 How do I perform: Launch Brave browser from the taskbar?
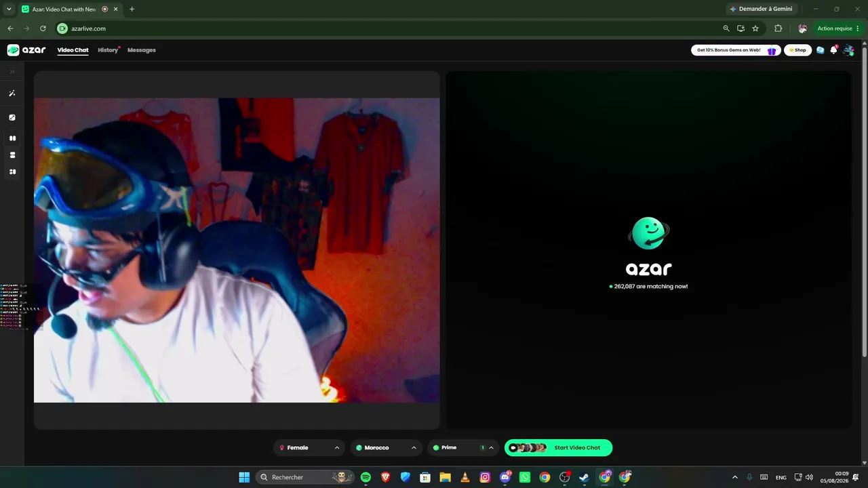(386, 477)
